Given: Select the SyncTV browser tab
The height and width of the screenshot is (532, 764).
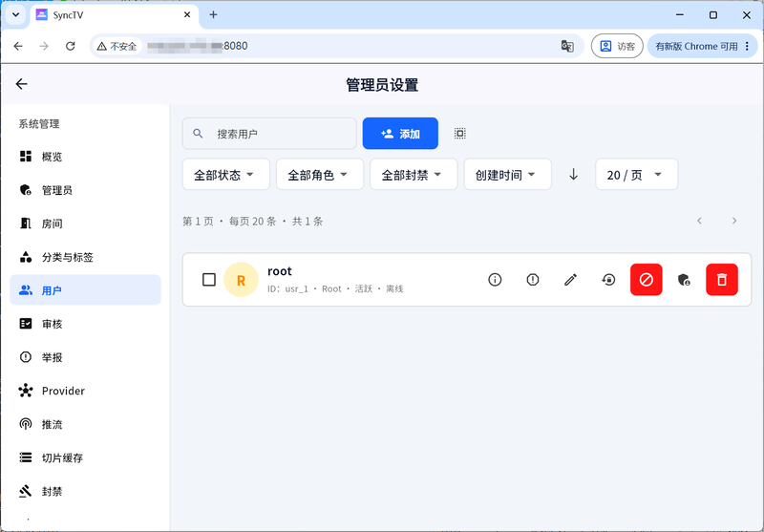Looking at the screenshot, I should (115, 15).
